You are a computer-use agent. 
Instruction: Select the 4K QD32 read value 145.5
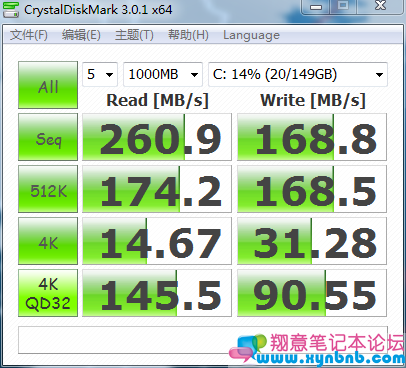pyautogui.click(x=157, y=293)
